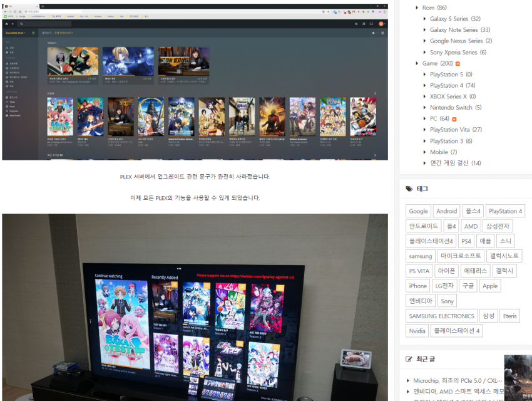Select the iPhone tag
Screen dimensions: 532x401
point(417,286)
